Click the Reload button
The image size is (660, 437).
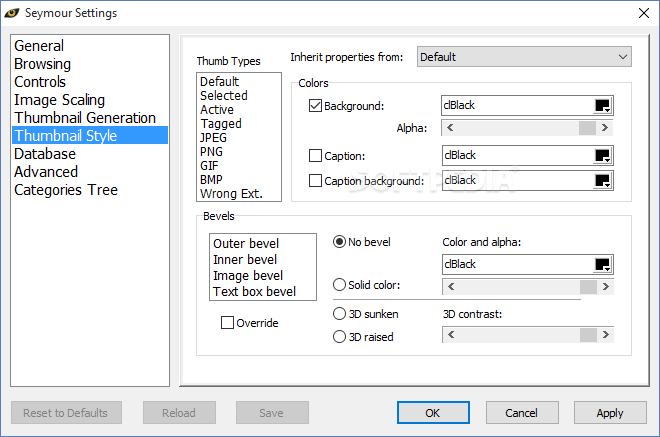(x=179, y=413)
